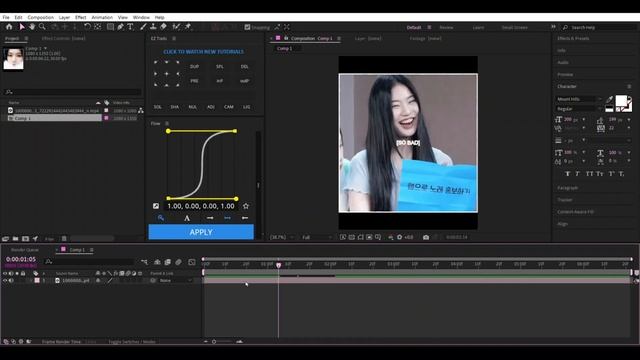This screenshot has width=640, height=360.
Task: Select the Roto Brush tool
Action: (176, 27)
